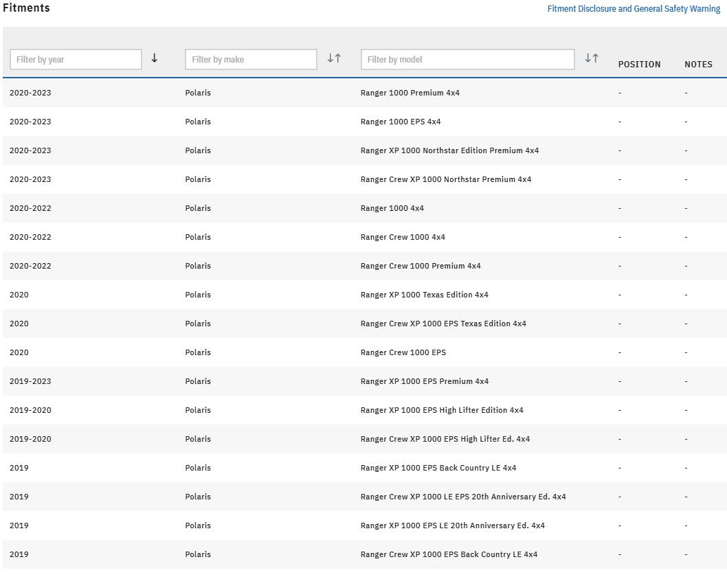Viewport: 727px width, 588px height.
Task: Focus the Filter by make field
Action: coord(251,60)
